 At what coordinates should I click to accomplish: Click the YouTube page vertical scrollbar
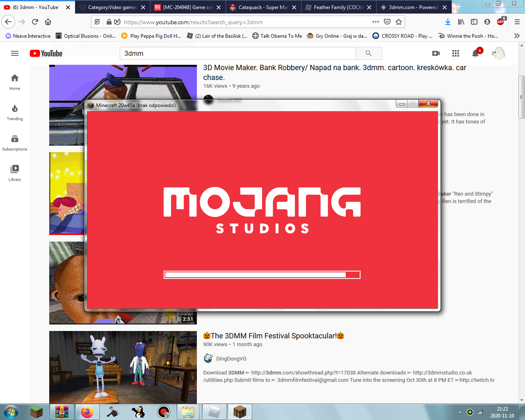tap(522, 97)
